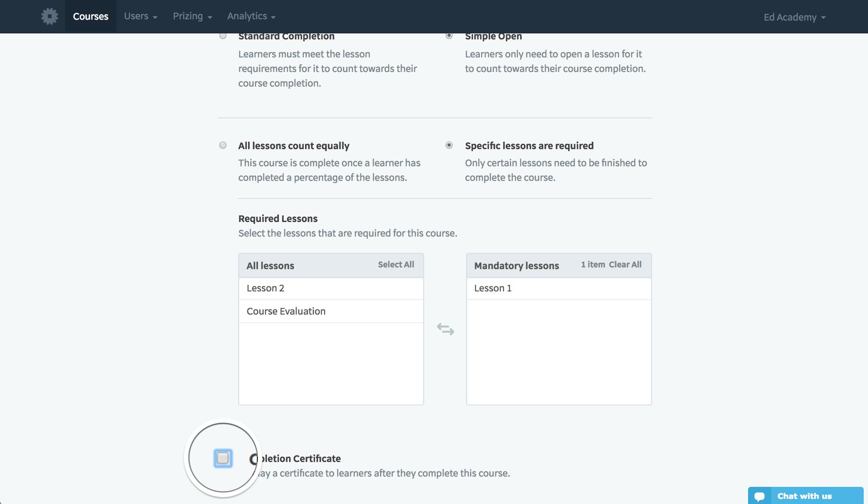
Task: Select the Simple Open radio button
Action: point(449,36)
